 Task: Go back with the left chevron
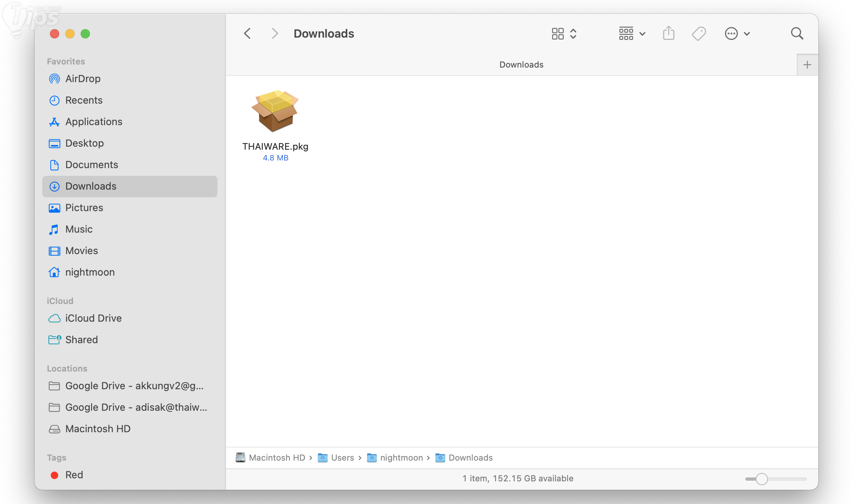click(247, 34)
